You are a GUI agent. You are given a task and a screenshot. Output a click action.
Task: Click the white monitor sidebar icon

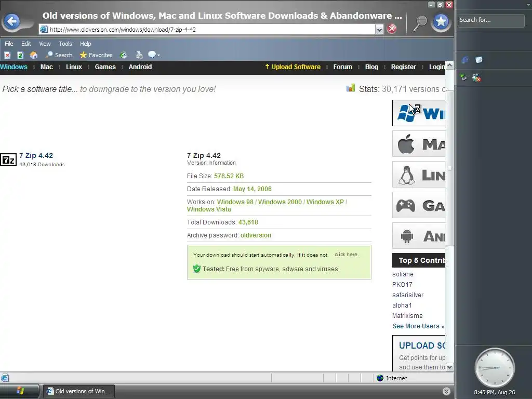click(x=478, y=60)
